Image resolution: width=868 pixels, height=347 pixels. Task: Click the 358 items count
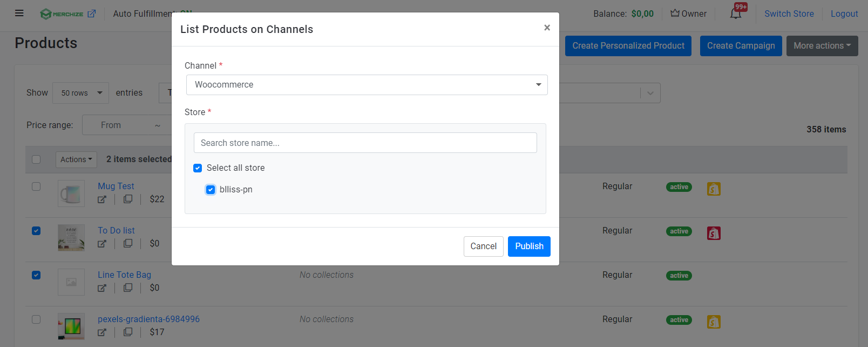pyautogui.click(x=826, y=129)
